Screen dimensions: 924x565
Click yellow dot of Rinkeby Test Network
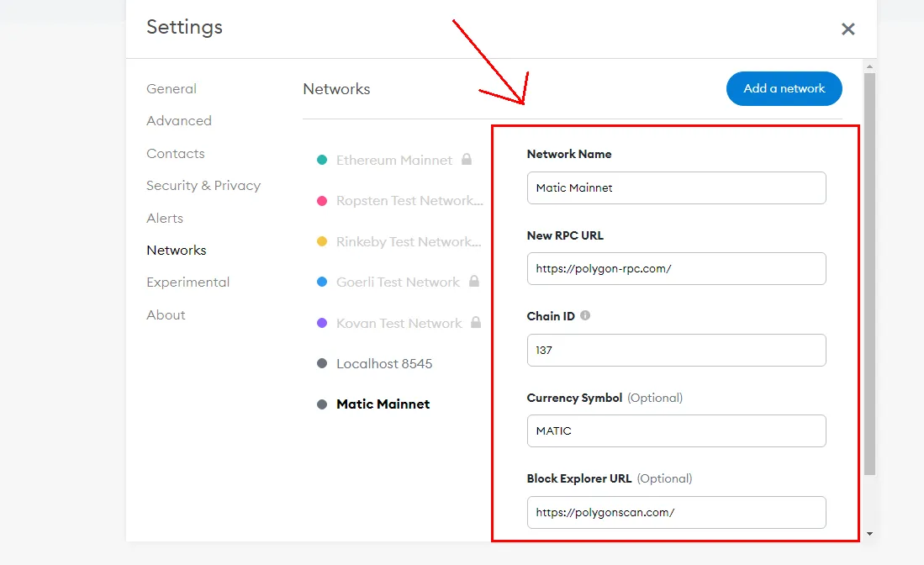(x=322, y=241)
